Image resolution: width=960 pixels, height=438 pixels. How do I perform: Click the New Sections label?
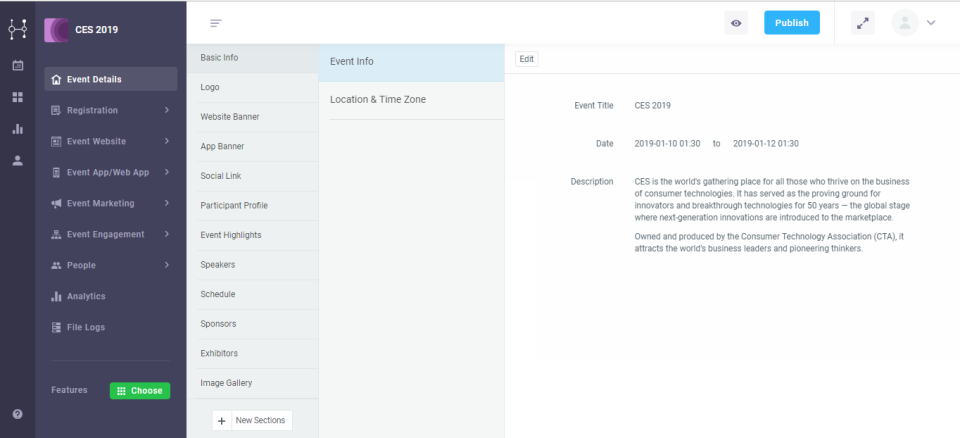pos(260,420)
